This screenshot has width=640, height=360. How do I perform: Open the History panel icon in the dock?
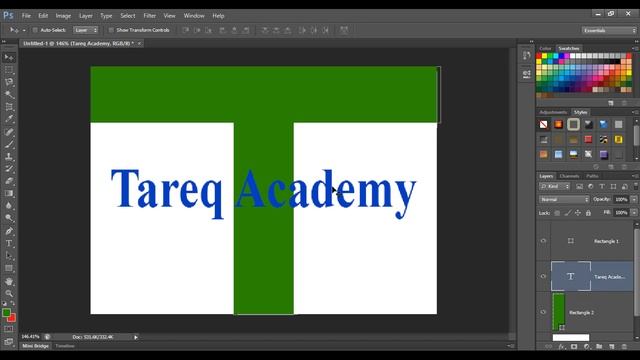click(x=527, y=56)
